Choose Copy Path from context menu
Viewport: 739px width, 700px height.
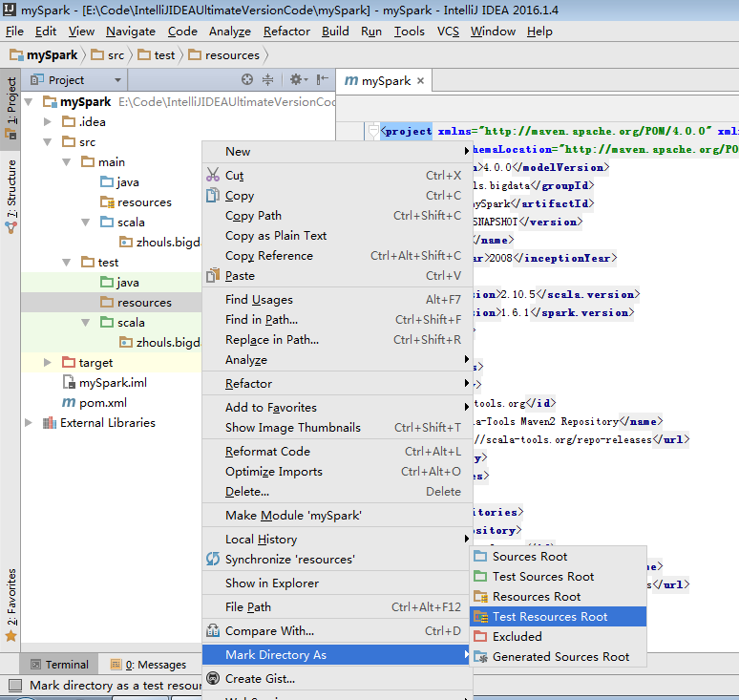(337, 216)
